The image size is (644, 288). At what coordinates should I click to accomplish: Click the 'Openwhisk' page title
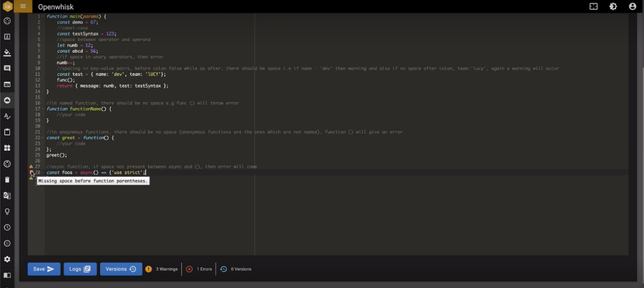click(55, 7)
